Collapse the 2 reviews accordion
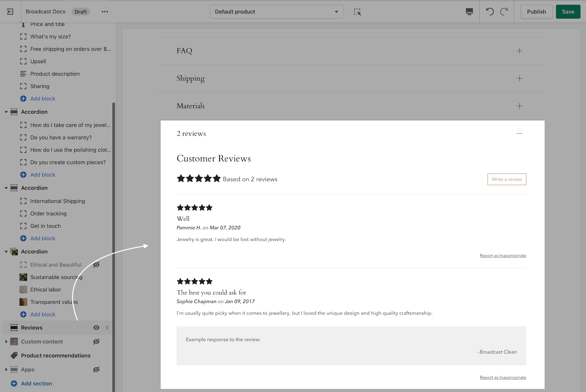Viewport: 586px width, 392px height. click(x=519, y=134)
